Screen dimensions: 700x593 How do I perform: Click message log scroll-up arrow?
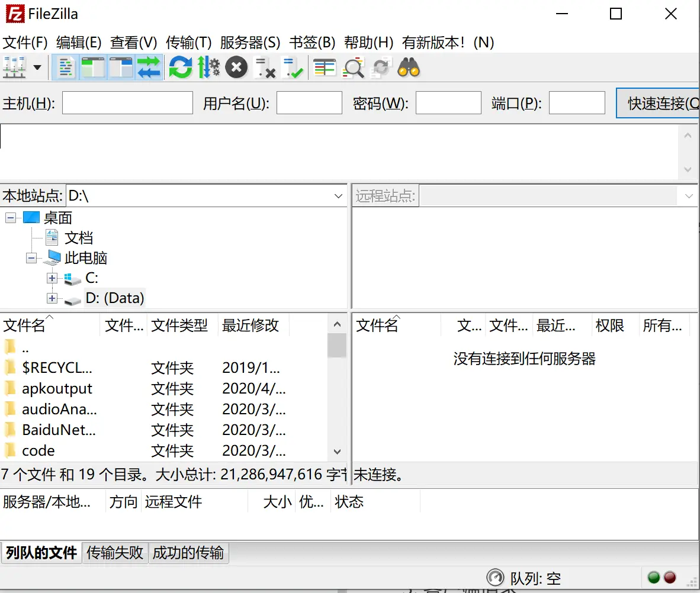coord(688,135)
